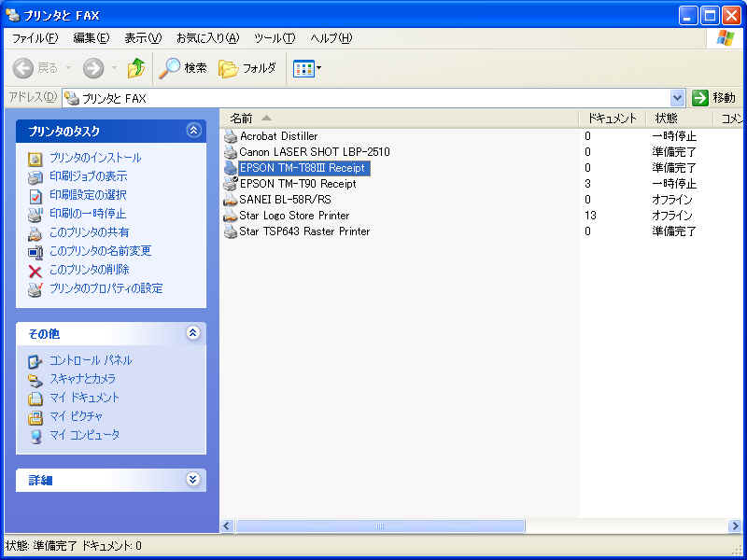Select the Acrobat Distiller printer icon
The image size is (747, 560).
[231, 136]
